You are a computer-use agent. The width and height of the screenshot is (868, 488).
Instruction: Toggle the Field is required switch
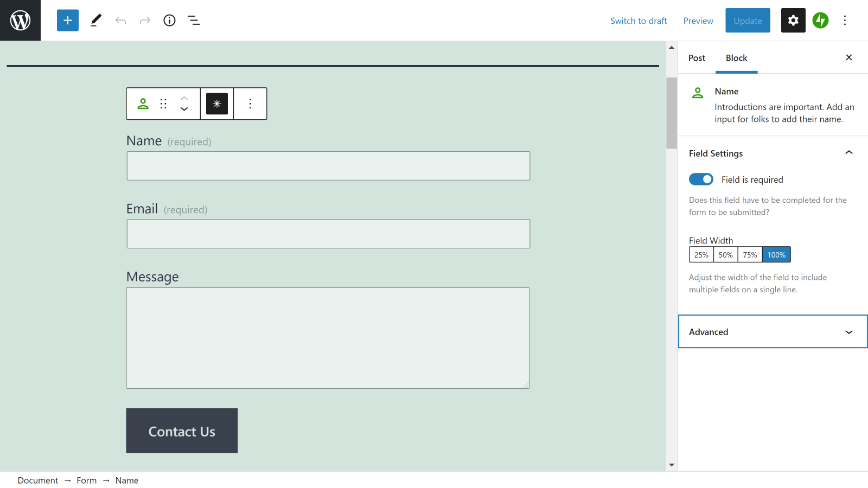[x=701, y=179]
